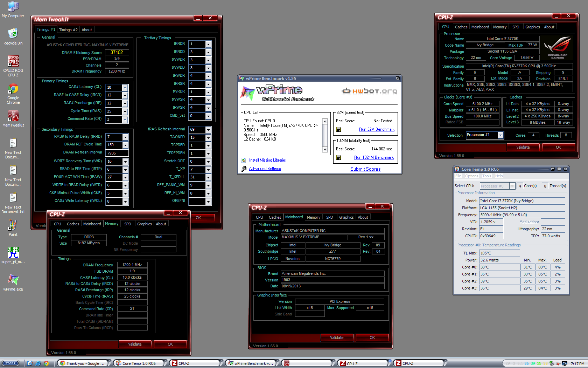Launch Google Chrome from desktop

pos(13,94)
